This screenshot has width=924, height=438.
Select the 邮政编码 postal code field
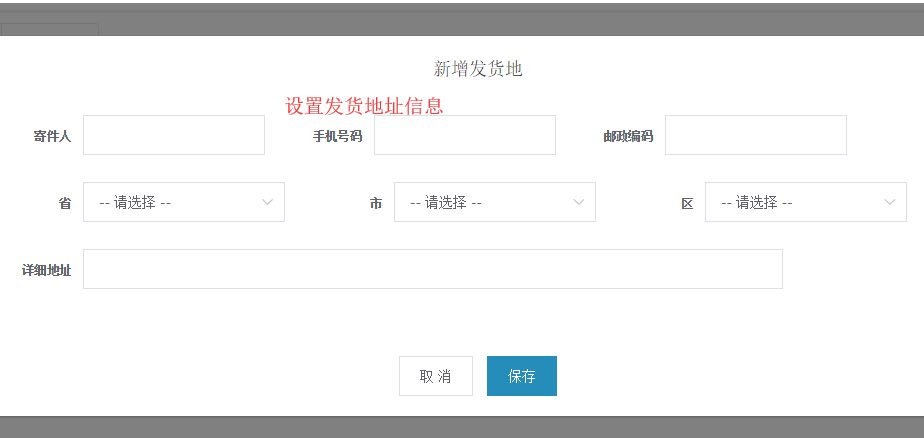coord(755,135)
